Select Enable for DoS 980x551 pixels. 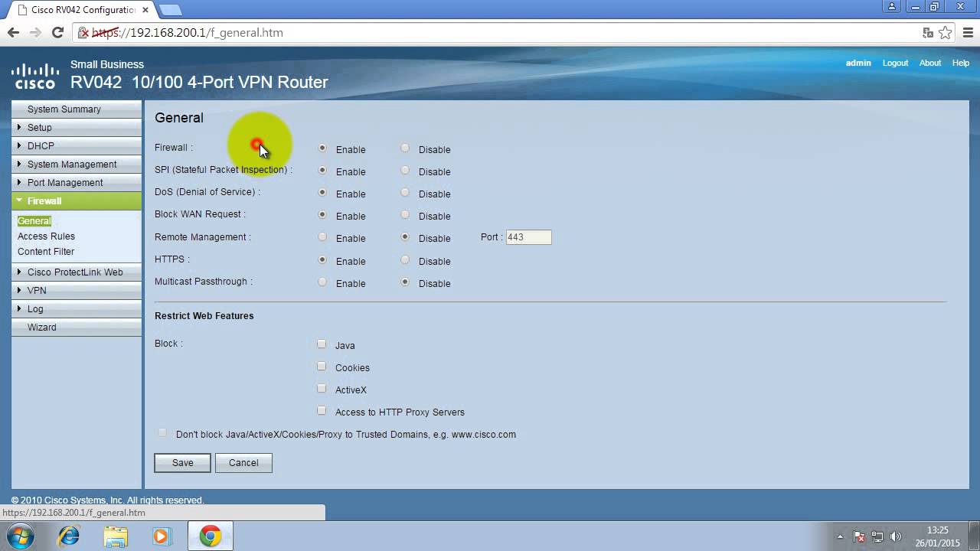[x=322, y=193]
